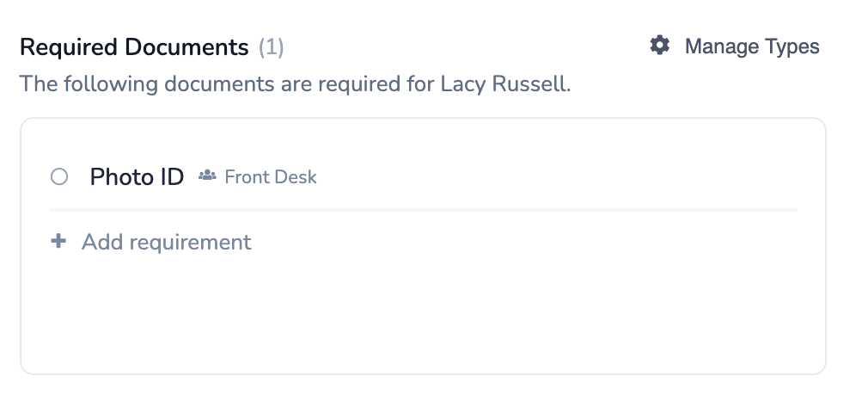Click the word "Desk" in Front Desk
The image size is (868, 413).
click(x=298, y=177)
